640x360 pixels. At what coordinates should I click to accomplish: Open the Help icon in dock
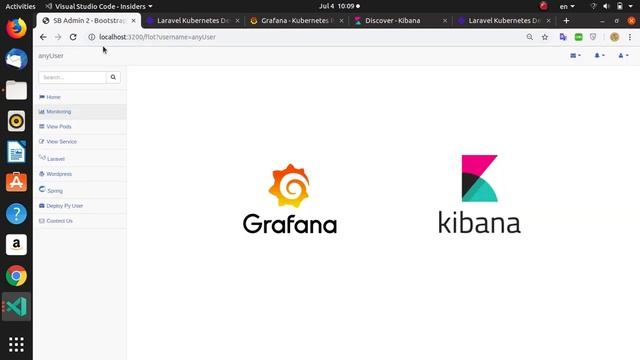(x=16, y=213)
